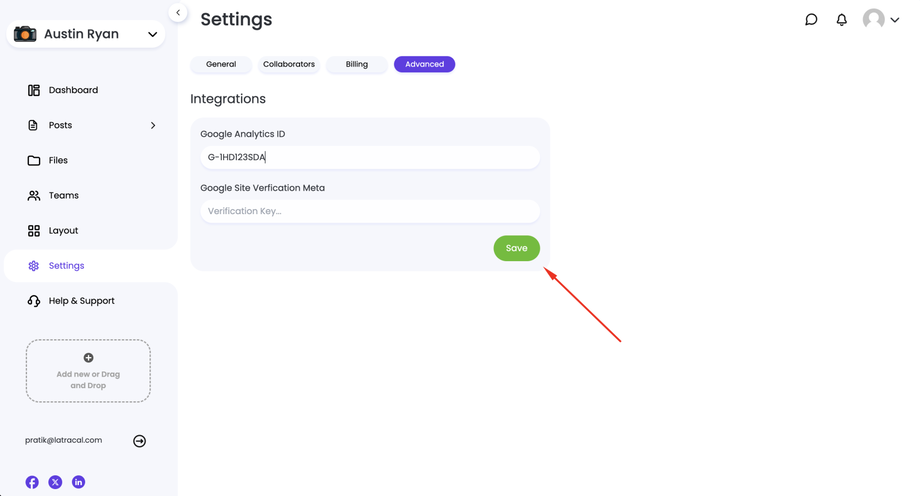Screen dimensions: 920x496
Task: Save the integration settings
Action: point(516,248)
